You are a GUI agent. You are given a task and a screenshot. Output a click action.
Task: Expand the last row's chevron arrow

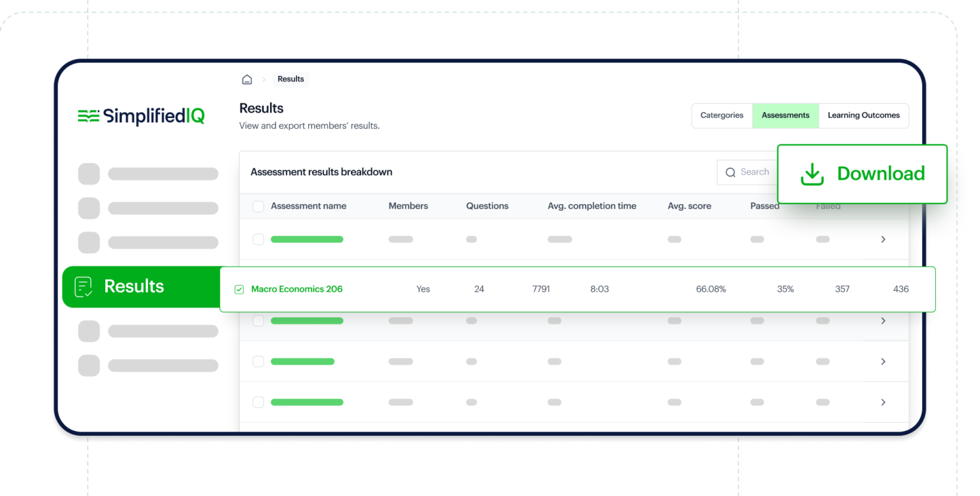click(x=883, y=402)
